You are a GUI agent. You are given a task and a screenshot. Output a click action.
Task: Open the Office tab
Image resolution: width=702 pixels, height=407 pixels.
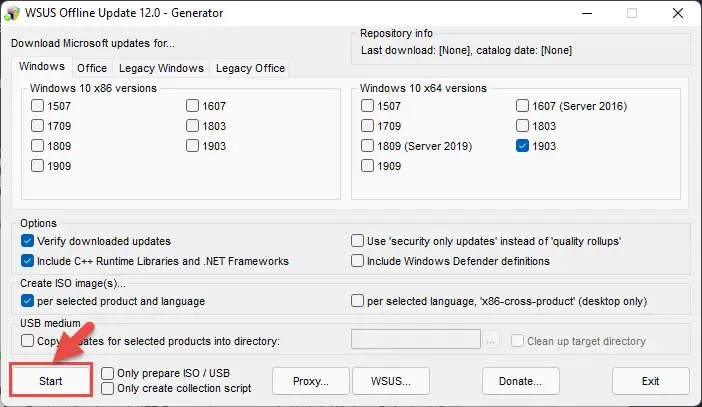pyautogui.click(x=92, y=68)
